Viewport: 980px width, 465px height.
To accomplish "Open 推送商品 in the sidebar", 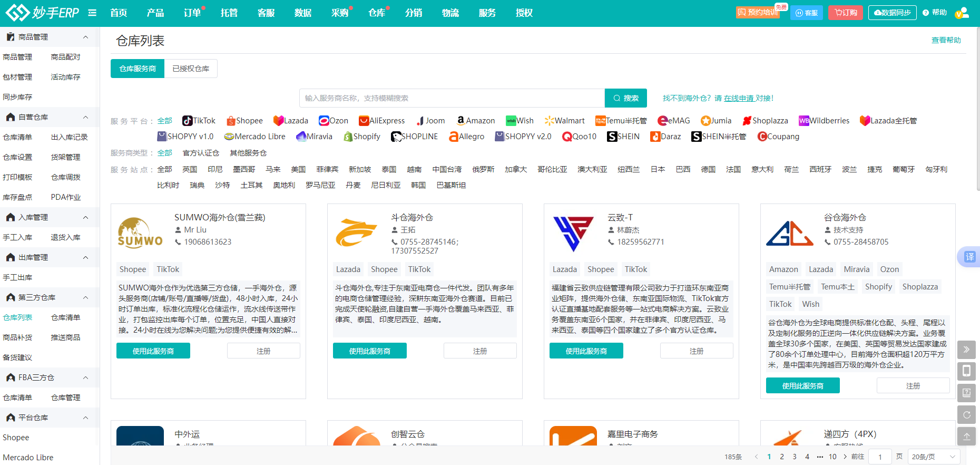I will click(66, 337).
